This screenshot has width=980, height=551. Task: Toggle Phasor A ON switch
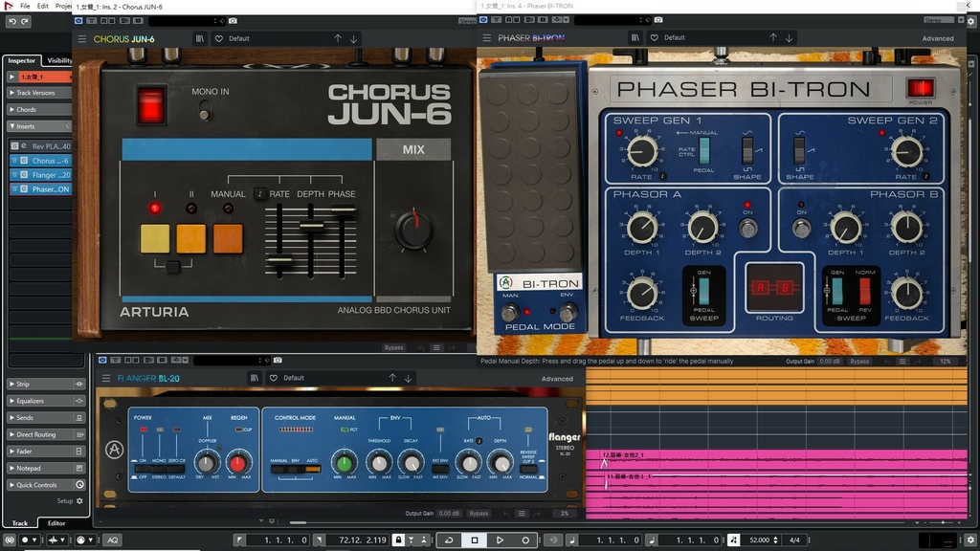747,228
